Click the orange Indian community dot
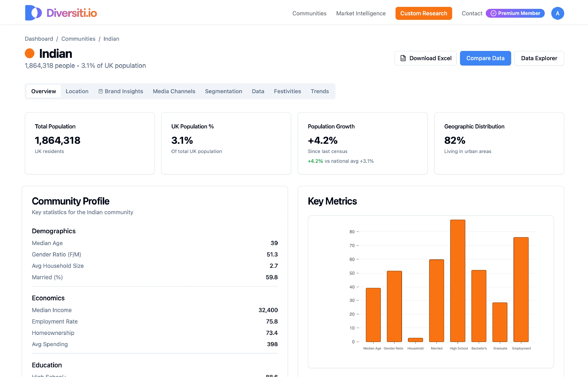 click(x=30, y=53)
